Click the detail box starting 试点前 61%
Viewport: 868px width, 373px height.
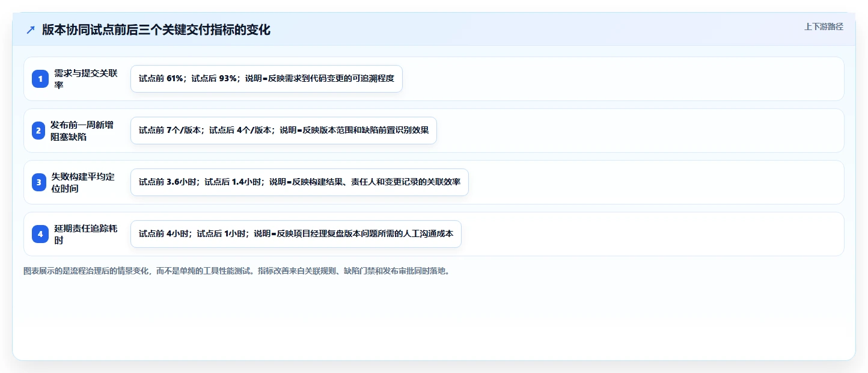(x=266, y=79)
